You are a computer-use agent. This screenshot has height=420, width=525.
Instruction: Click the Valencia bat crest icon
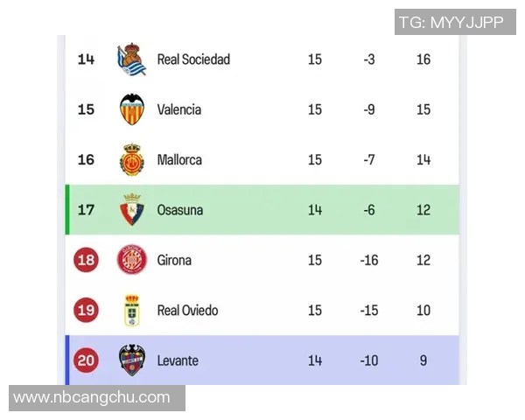[132, 109]
